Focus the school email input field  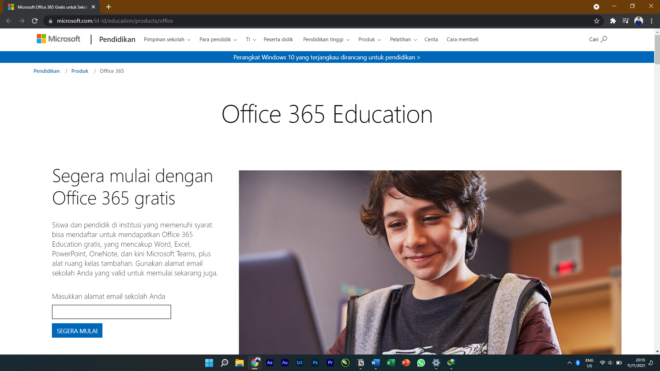pos(112,312)
